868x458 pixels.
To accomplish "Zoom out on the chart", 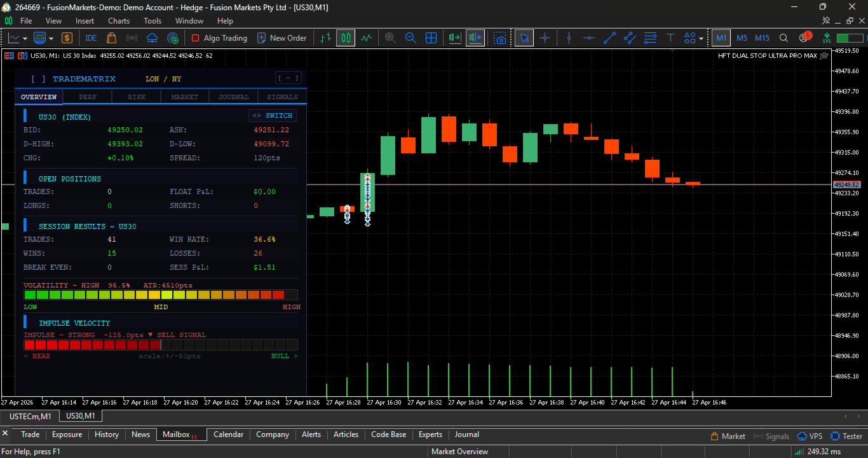I will click(410, 38).
